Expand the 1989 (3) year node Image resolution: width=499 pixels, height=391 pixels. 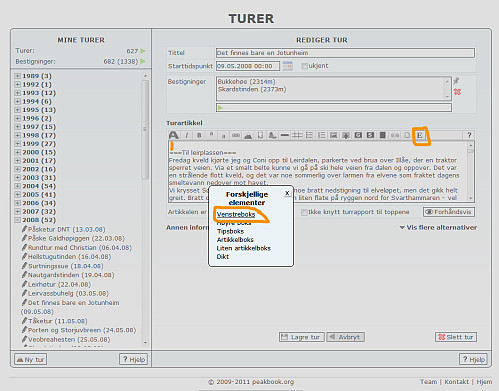coord(18,76)
